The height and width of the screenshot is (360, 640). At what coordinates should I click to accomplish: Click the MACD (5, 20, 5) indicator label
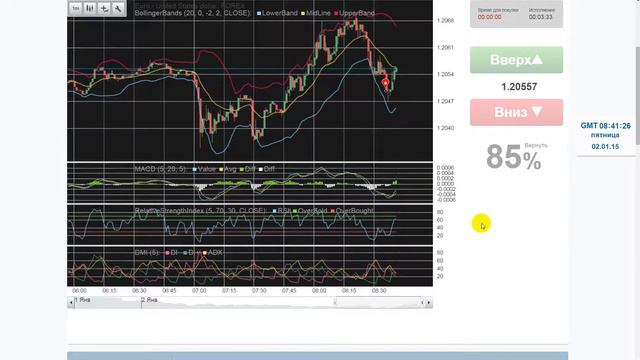click(x=160, y=169)
